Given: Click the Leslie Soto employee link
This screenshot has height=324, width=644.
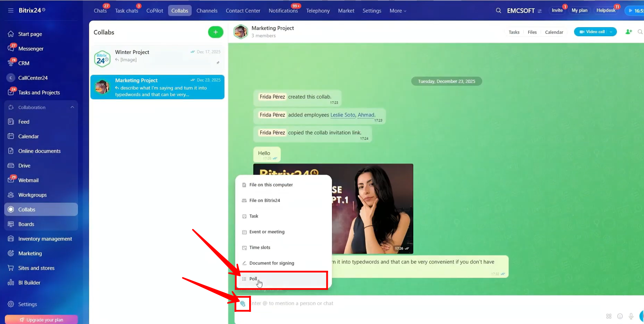Looking at the screenshot, I should coord(342,115).
